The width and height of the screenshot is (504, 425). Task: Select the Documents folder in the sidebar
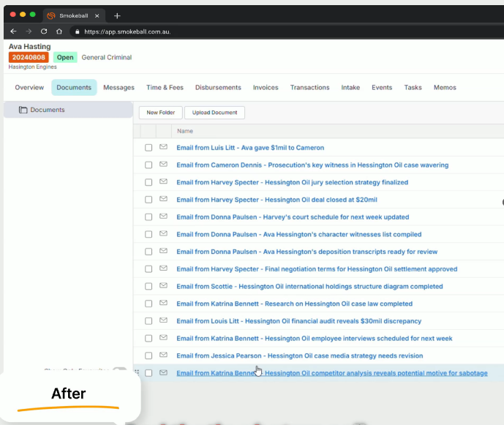(x=47, y=110)
